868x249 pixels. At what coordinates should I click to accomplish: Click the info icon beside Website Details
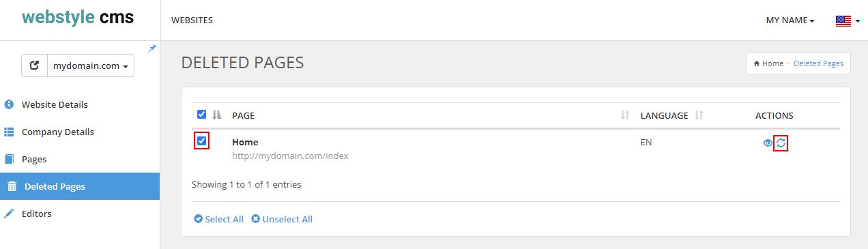pos(9,104)
